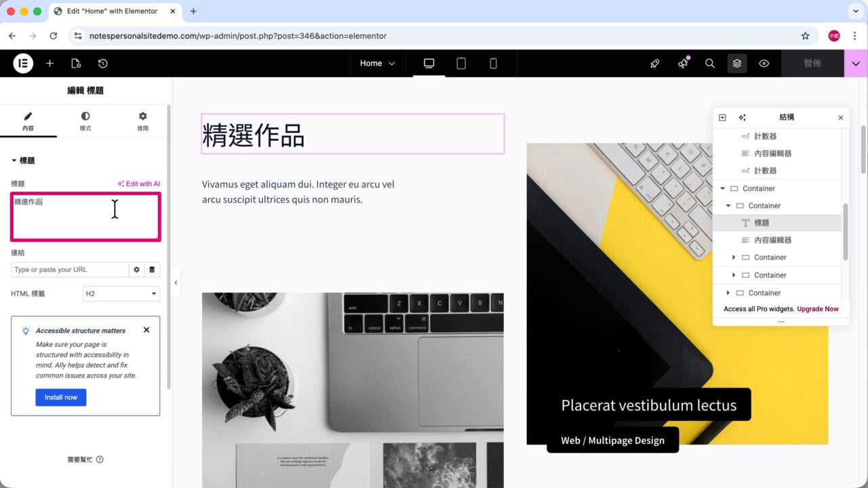Open the Chrome profile avatar
The image size is (868, 488).
click(834, 36)
